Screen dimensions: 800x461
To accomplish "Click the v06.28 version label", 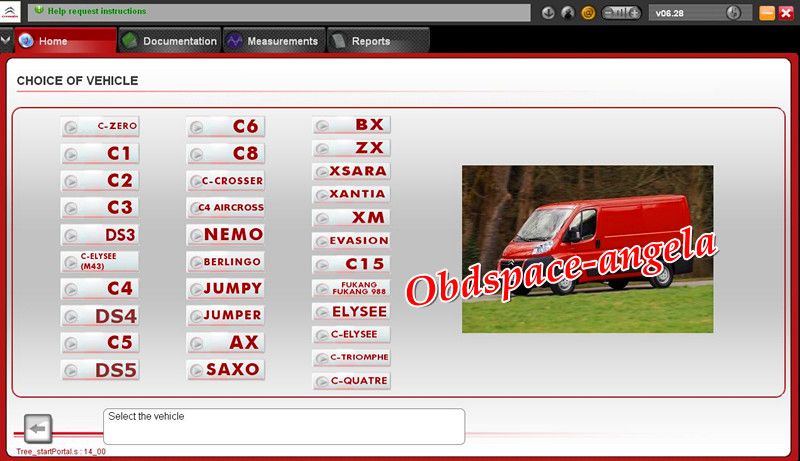I will [x=669, y=13].
